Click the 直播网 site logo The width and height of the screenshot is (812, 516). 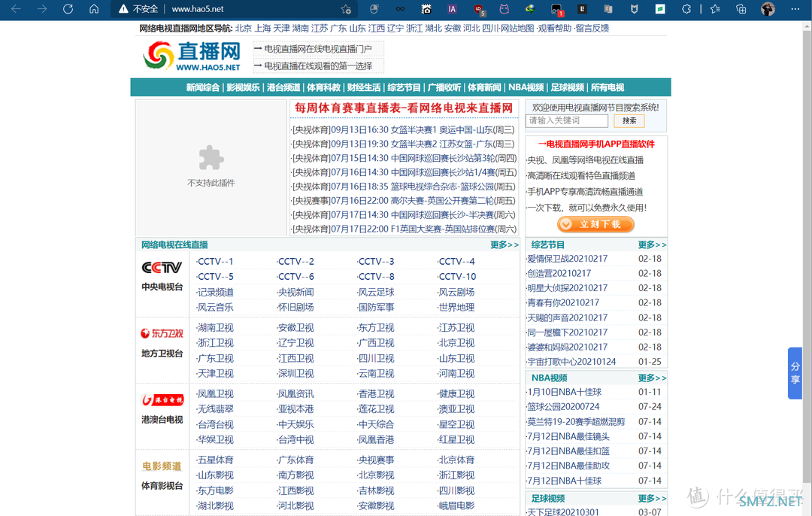192,56
